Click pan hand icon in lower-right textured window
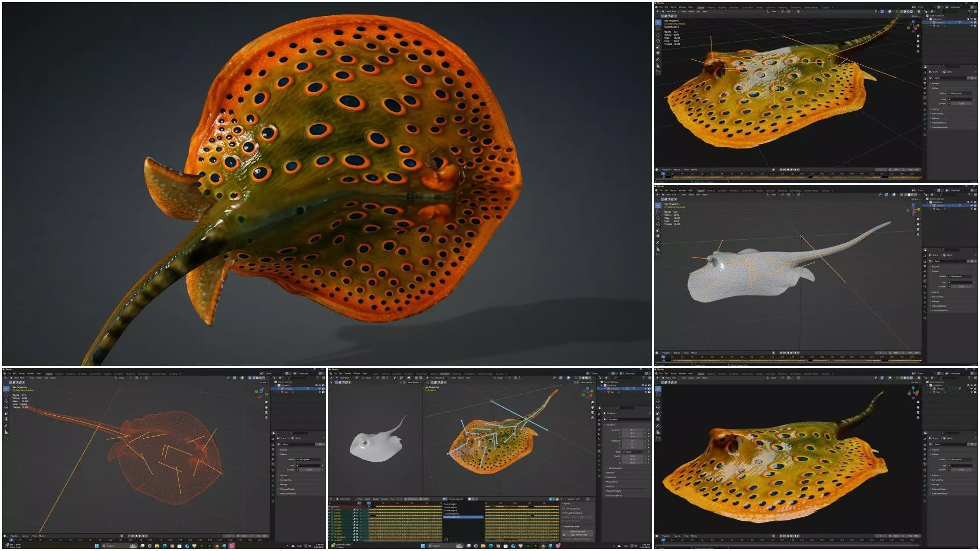Viewport: 980px width, 551px height. (x=918, y=407)
